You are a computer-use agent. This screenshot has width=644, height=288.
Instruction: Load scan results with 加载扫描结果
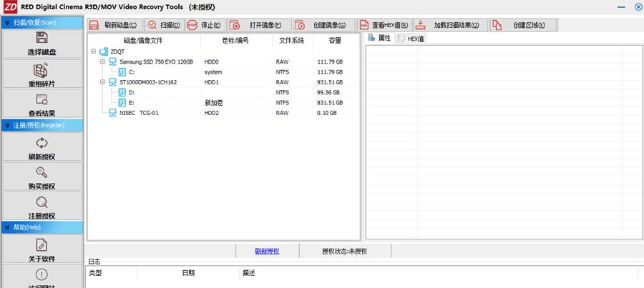pyautogui.click(x=450, y=25)
